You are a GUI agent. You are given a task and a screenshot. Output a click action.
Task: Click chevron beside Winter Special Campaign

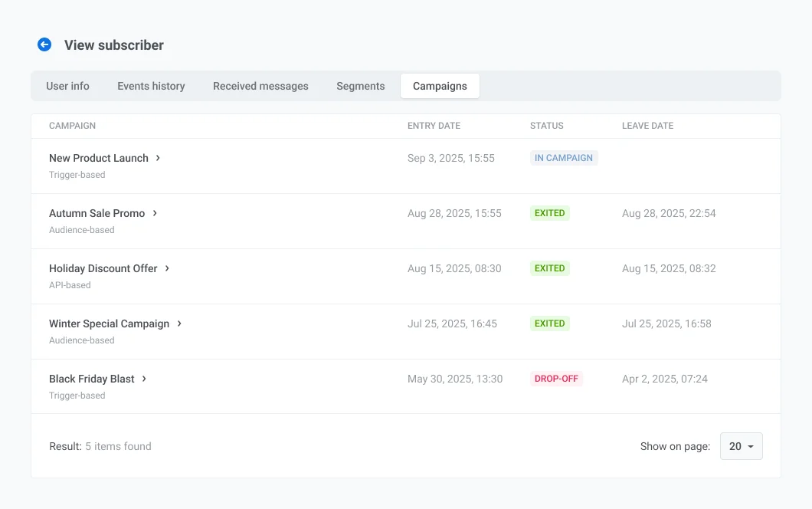pos(179,323)
